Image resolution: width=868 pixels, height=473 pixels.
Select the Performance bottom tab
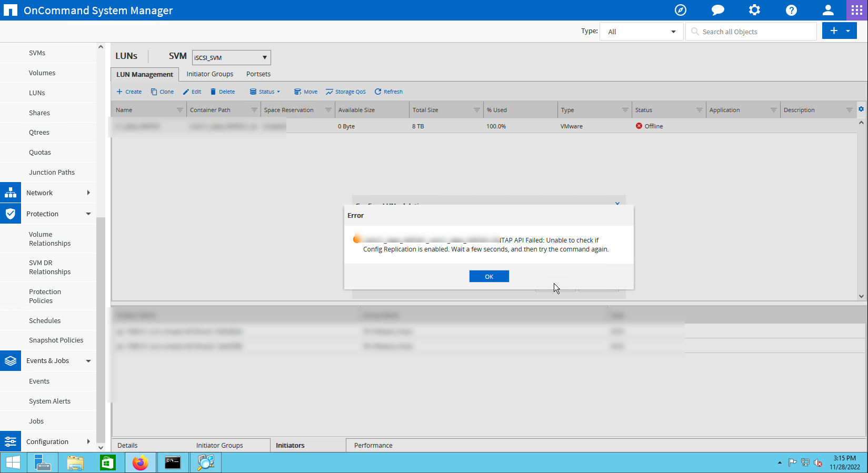[x=373, y=445]
